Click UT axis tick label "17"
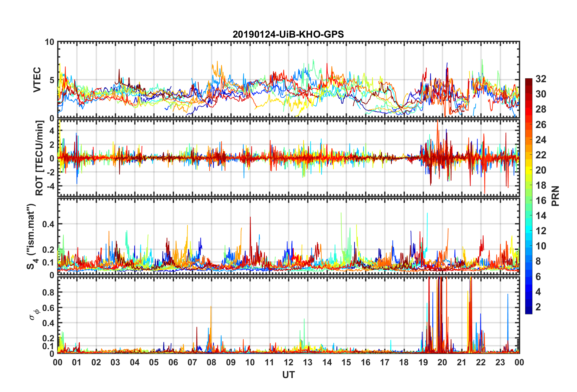 385,362
